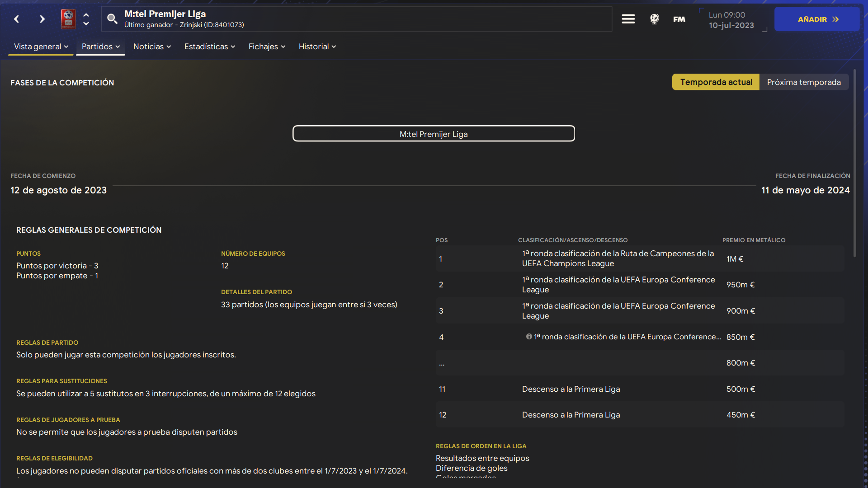Click position 2 Conference League row
The image size is (868, 488).
640,285
